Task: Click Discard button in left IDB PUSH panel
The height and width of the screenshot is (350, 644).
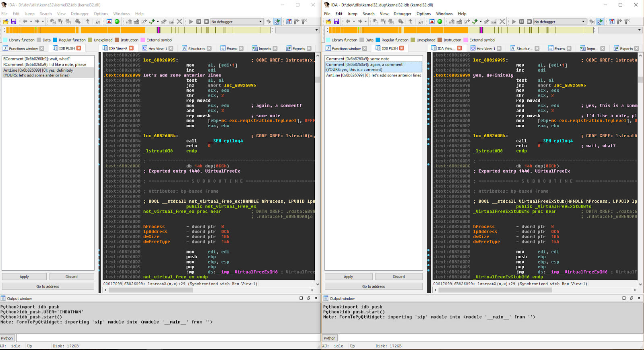Action: pos(72,277)
